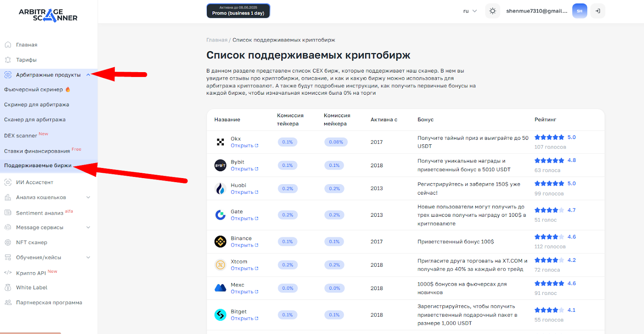Screen dimensions: 644x334
Task: Click the SH user avatar
Action: tap(580, 11)
